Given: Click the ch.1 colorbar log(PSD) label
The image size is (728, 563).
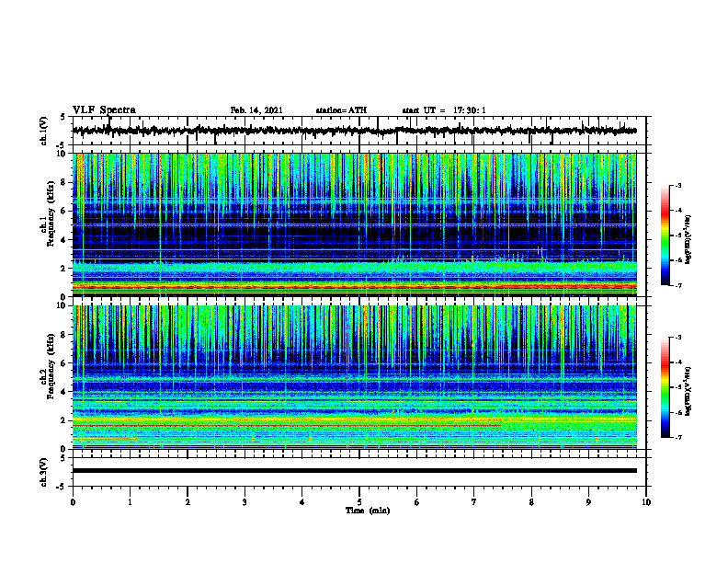Looking at the screenshot, I should [x=688, y=239].
